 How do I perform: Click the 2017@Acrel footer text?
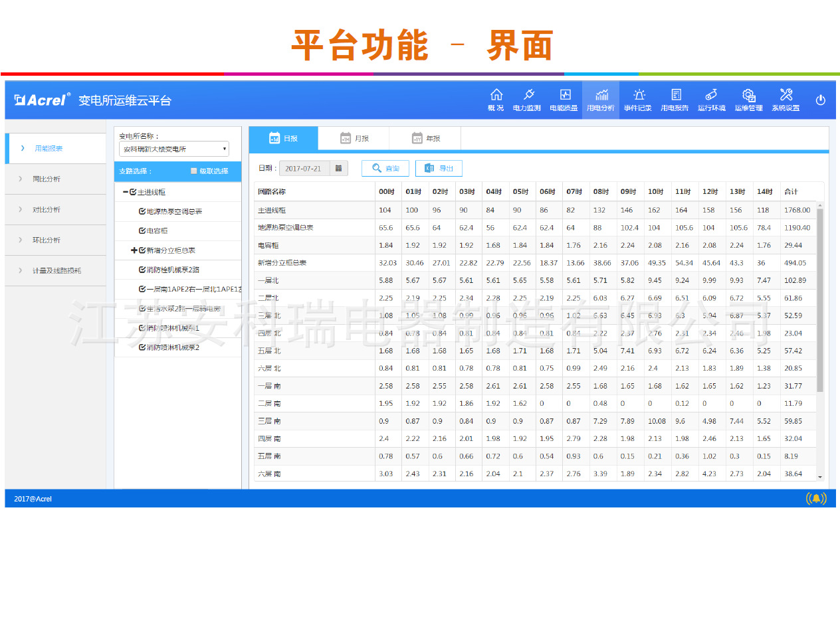pyautogui.click(x=33, y=499)
